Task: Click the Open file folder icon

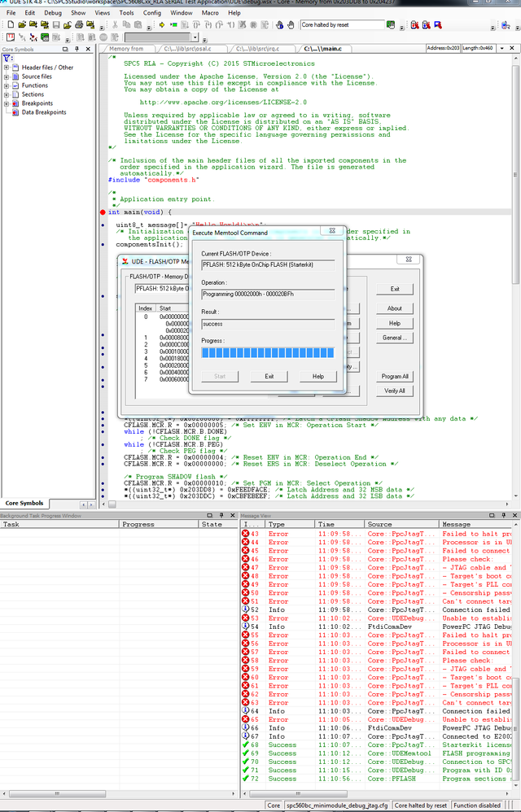Action: 22,24
